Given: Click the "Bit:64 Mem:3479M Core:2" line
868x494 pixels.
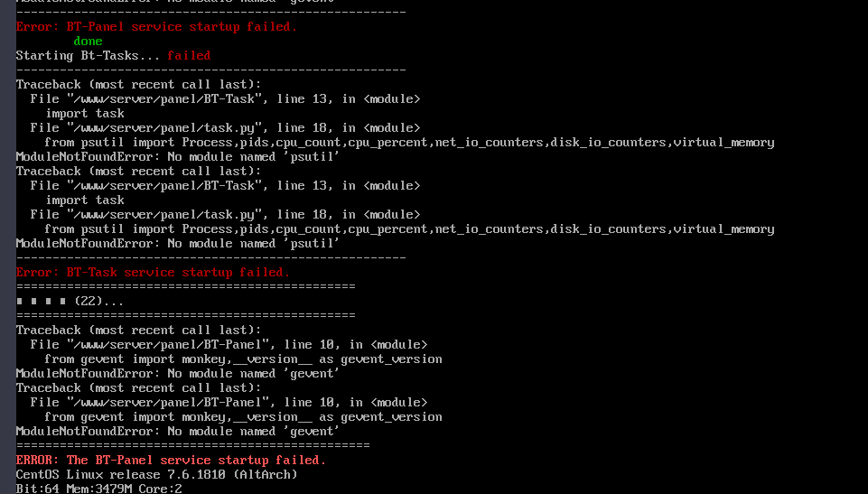Looking at the screenshot, I should pyautogui.click(x=99, y=489).
